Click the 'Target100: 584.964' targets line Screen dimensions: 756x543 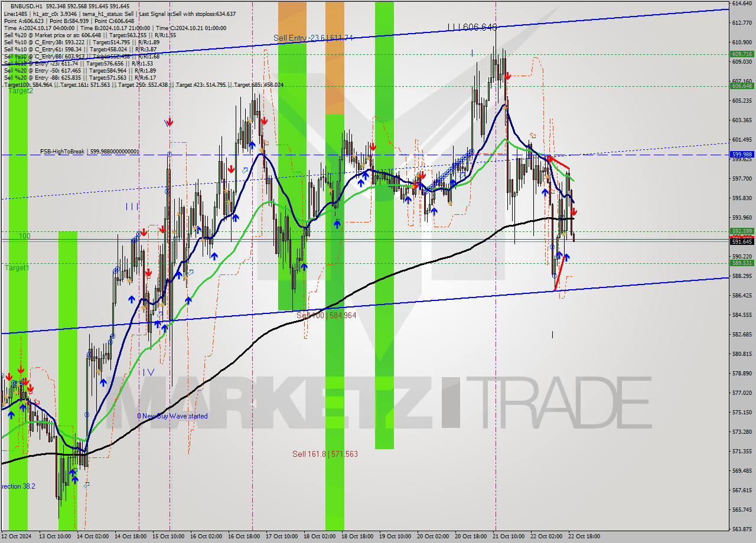click(x=144, y=84)
